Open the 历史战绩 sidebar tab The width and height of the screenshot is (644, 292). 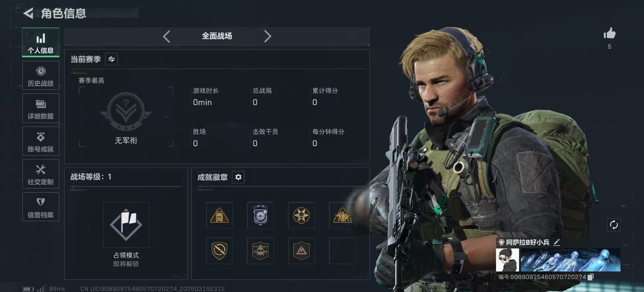41,76
